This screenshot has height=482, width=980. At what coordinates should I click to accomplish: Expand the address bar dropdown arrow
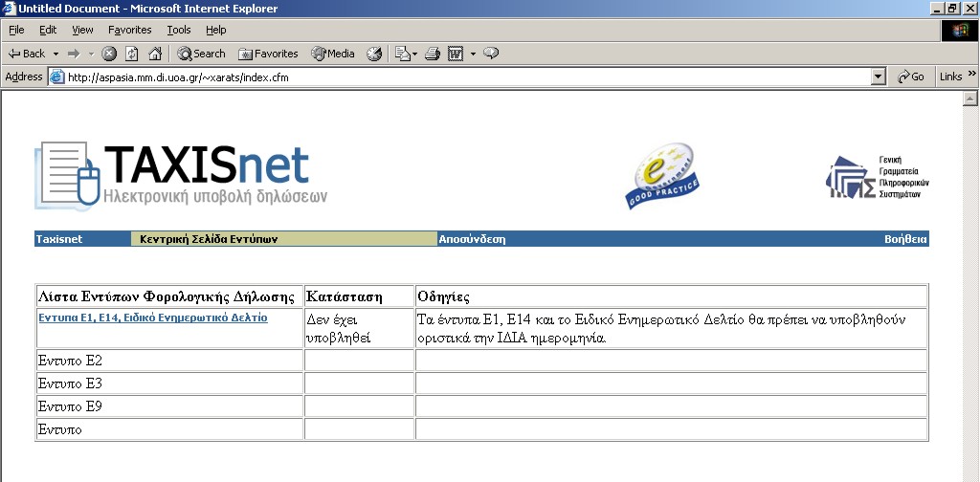tap(879, 77)
